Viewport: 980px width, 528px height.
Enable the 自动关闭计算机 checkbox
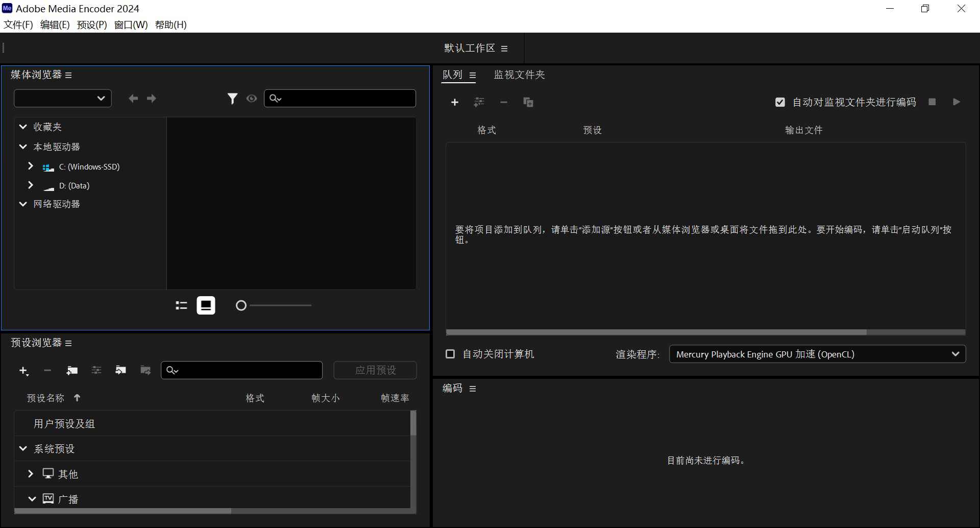[x=450, y=354]
